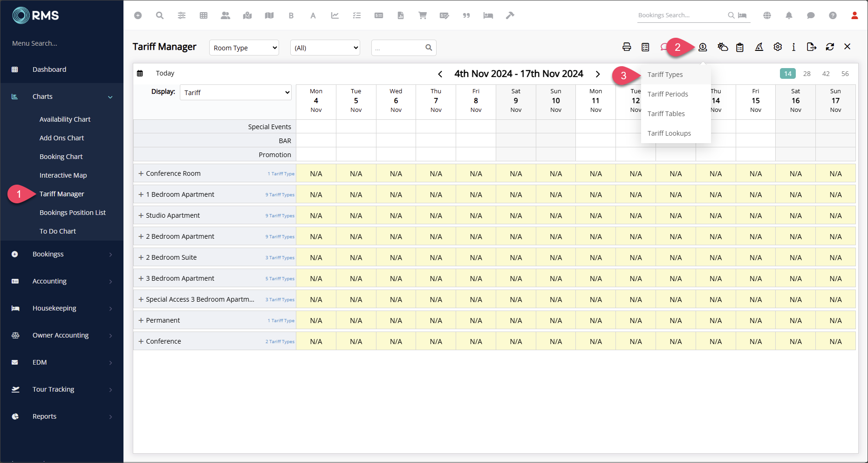The image size is (868, 463).
Task: Click the hammer tool icon in top toolbar
Action: tap(510, 15)
